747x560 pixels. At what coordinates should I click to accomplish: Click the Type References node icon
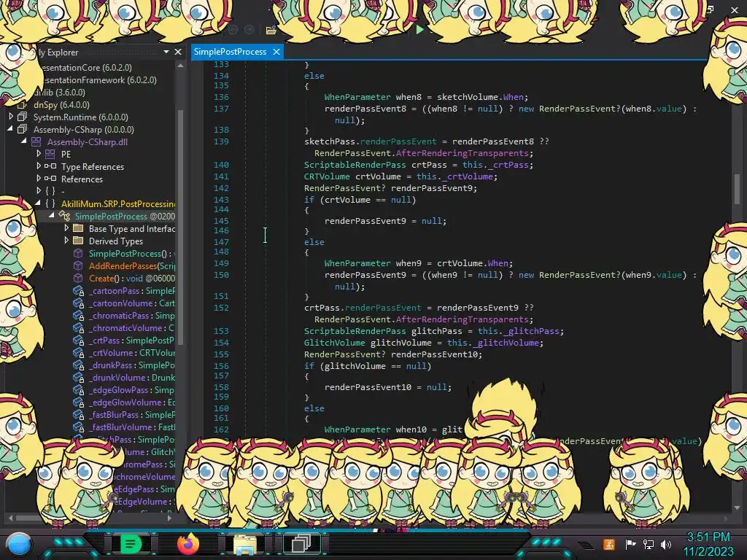click(50, 166)
